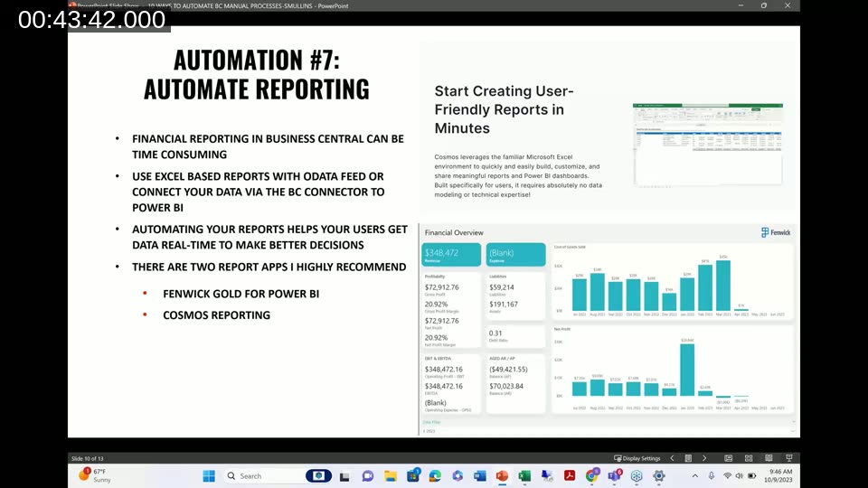
Task: Minimize the PowerPoint window
Action: pyautogui.click(x=741, y=5)
